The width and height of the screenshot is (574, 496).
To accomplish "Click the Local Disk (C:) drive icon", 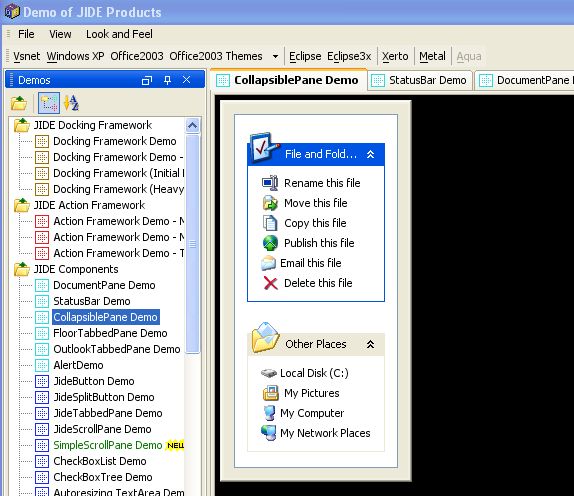I will click(268, 373).
